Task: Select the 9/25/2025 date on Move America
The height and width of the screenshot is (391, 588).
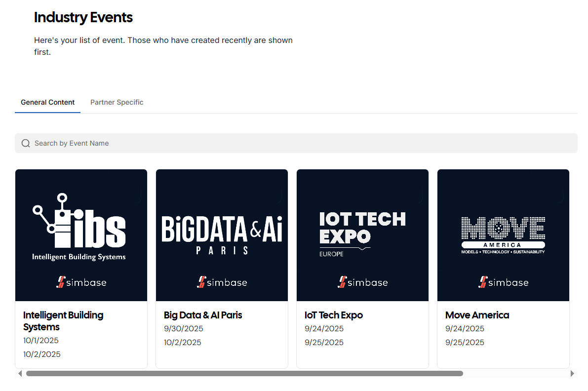Action: (x=465, y=342)
